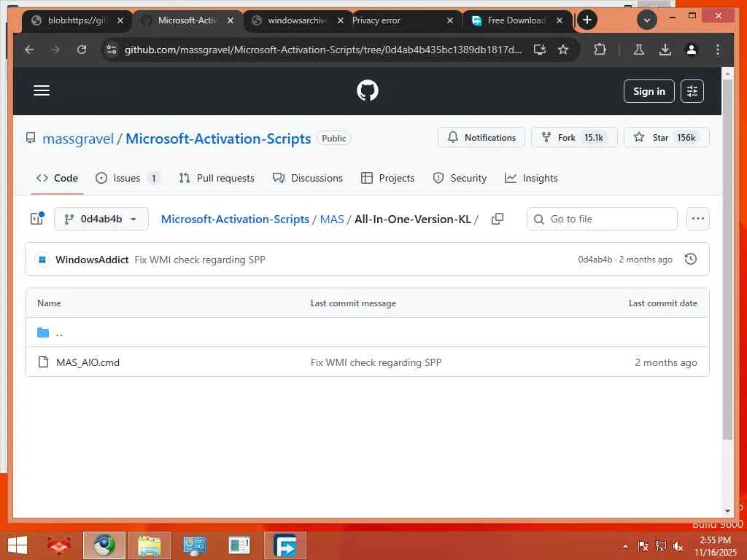Viewport: 747px width, 560px height.
Task: Open the GitHub appearance settings icon
Action: coord(692,91)
